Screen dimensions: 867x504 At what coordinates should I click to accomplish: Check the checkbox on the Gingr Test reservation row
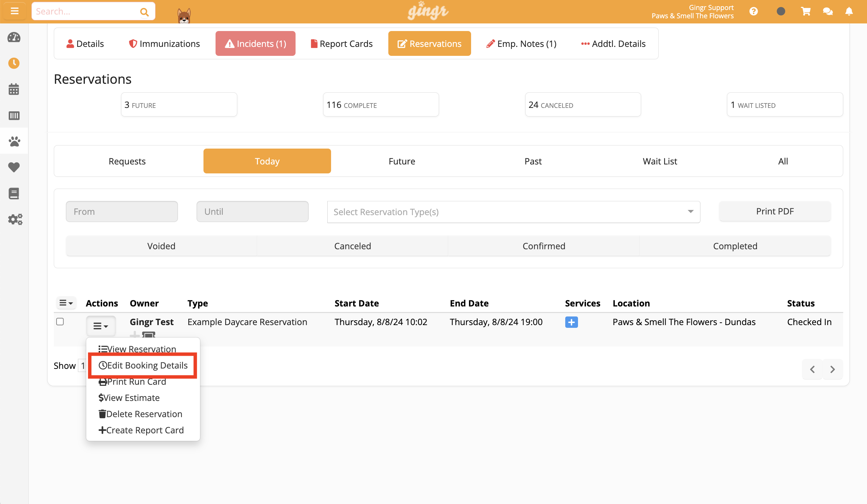tap(60, 321)
